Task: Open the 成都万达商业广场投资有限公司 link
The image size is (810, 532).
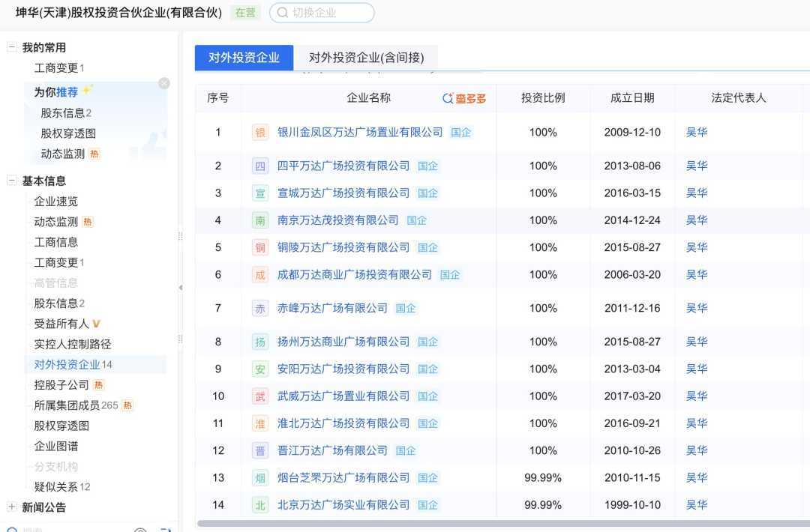Action: (x=354, y=275)
